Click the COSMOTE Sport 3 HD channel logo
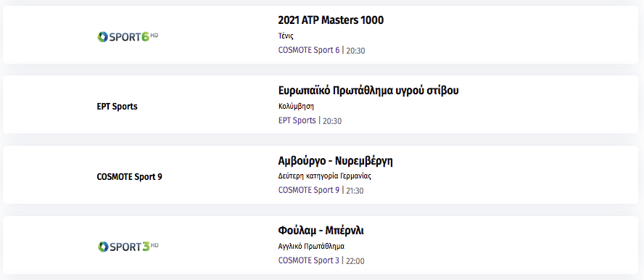The image size is (644, 280). point(128,247)
